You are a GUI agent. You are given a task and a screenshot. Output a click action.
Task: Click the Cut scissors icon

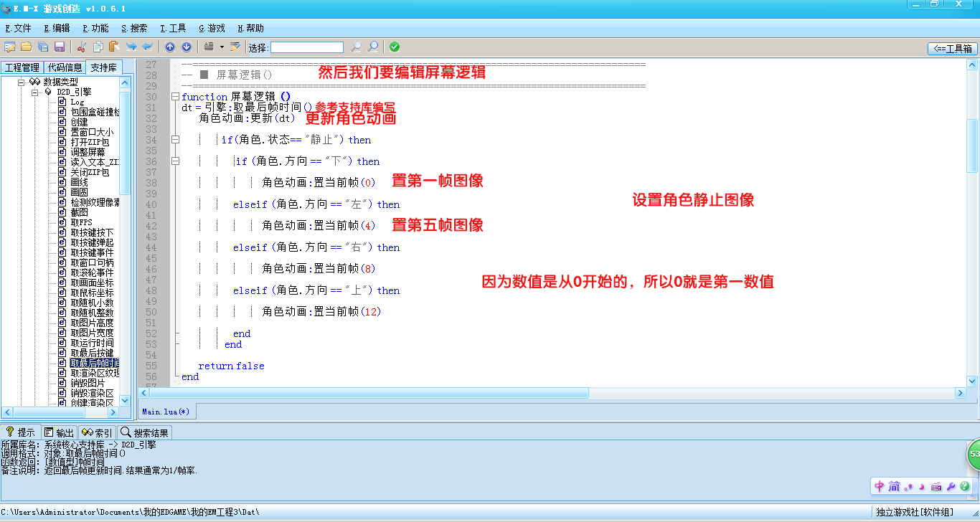coord(82,47)
